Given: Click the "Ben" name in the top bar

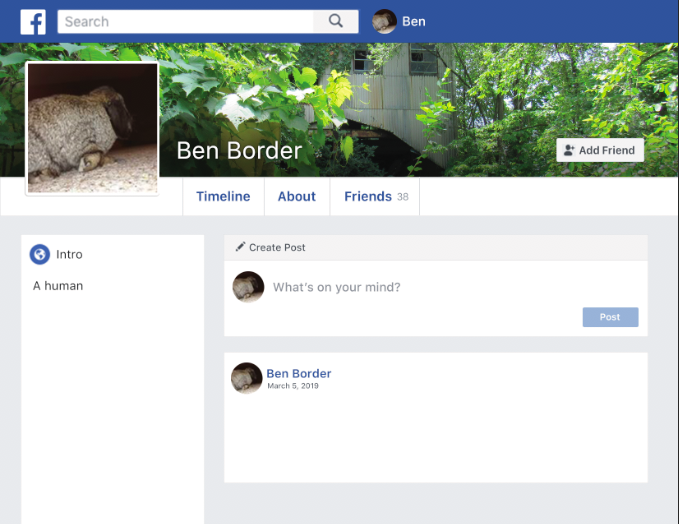Looking at the screenshot, I should point(414,22).
